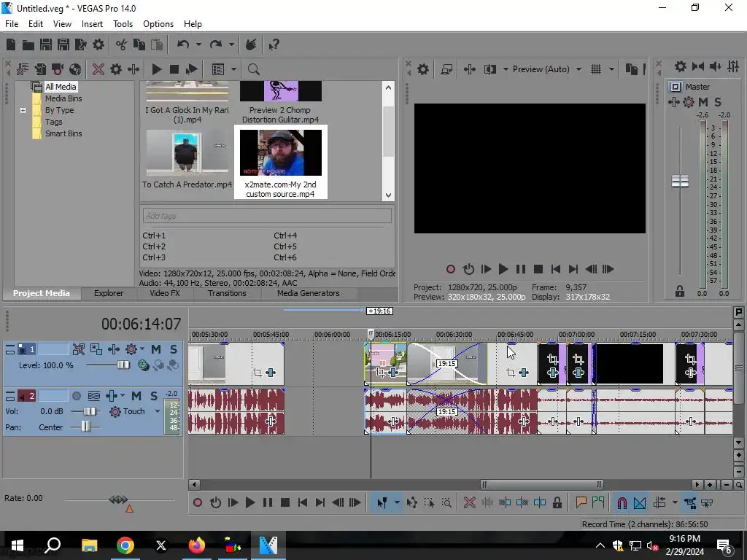Solo audio track 2 with S button
747x560 pixels.
154,396
